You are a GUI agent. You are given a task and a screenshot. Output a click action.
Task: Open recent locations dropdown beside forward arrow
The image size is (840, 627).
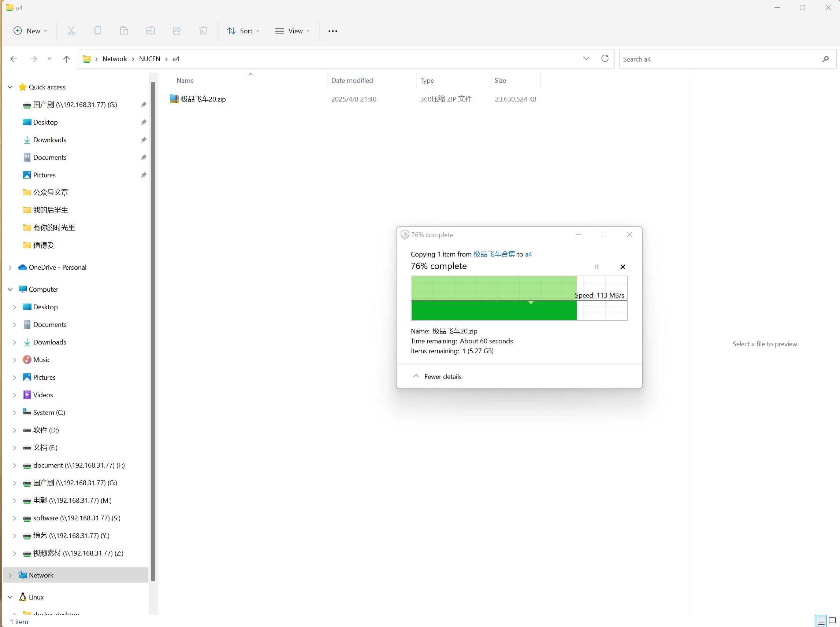coord(50,59)
